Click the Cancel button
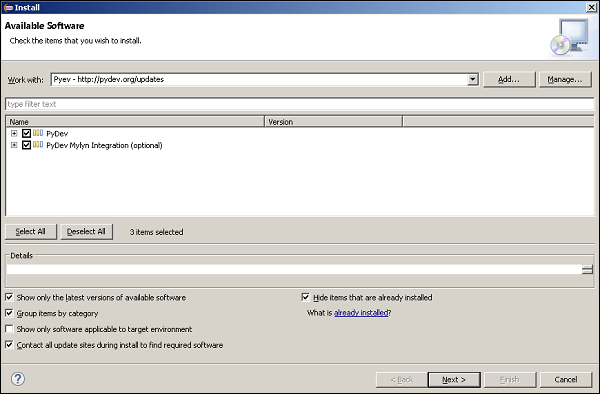This screenshot has width=600, height=394. tap(566, 379)
